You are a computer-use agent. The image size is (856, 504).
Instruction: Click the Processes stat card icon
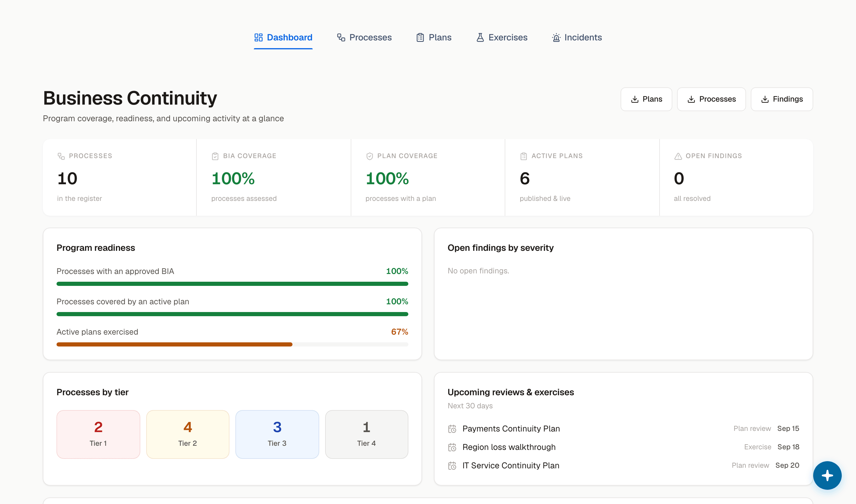(x=61, y=156)
